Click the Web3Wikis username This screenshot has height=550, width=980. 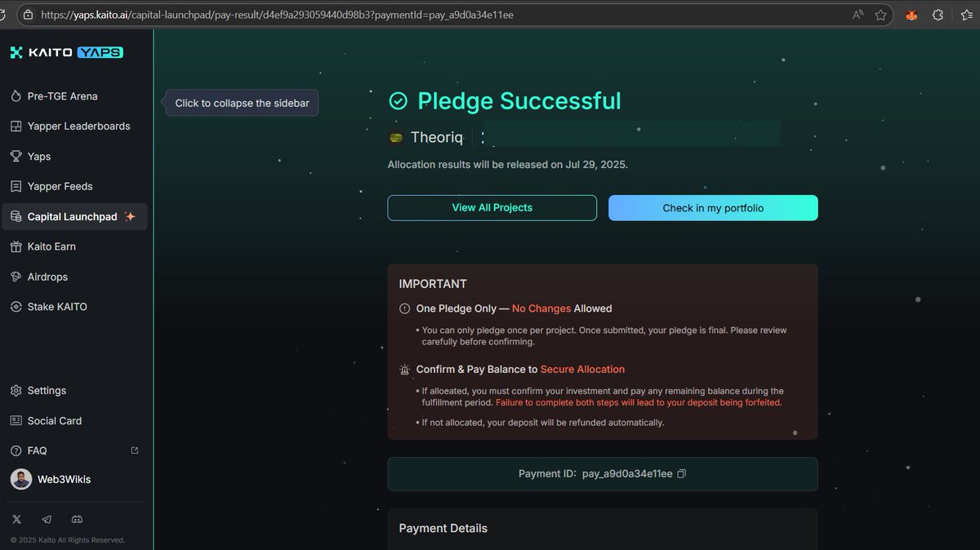point(65,480)
